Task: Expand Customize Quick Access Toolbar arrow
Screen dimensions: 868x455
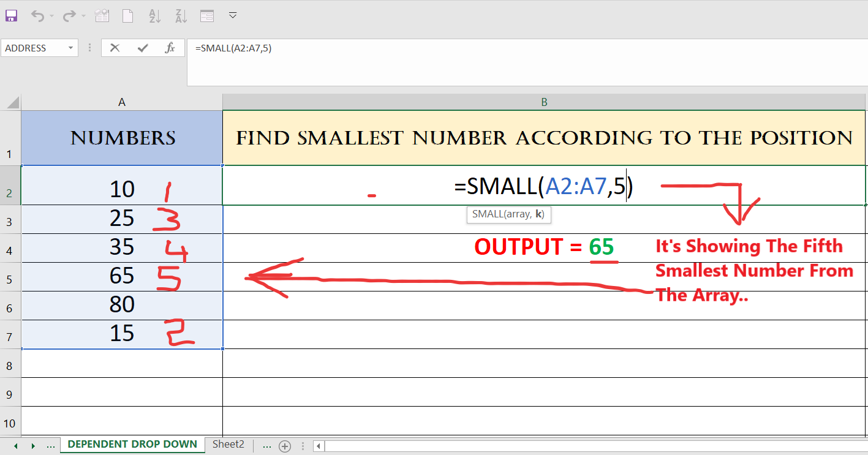Action: pyautogui.click(x=233, y=15)
